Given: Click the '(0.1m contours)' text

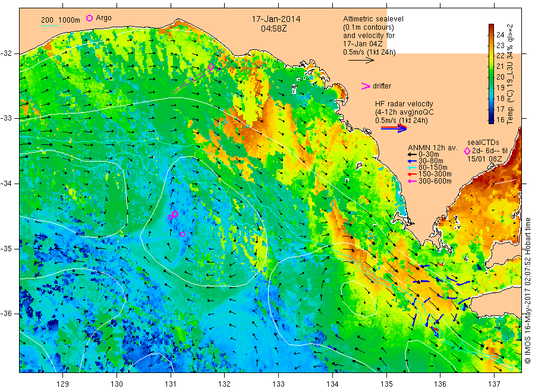Looking at the screenshot, I should pyautogui.click(x=369, y=27).
